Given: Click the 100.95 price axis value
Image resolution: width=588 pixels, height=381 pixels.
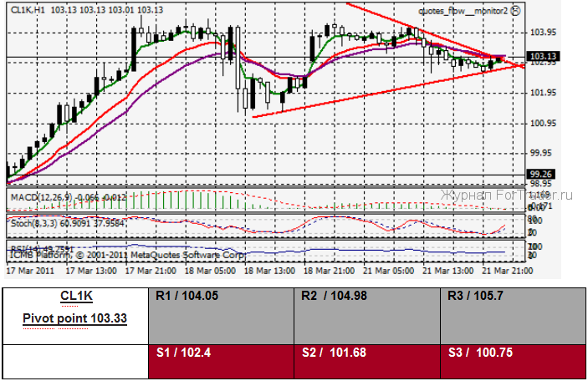Looking at the screenshot, I should (543, 124).
